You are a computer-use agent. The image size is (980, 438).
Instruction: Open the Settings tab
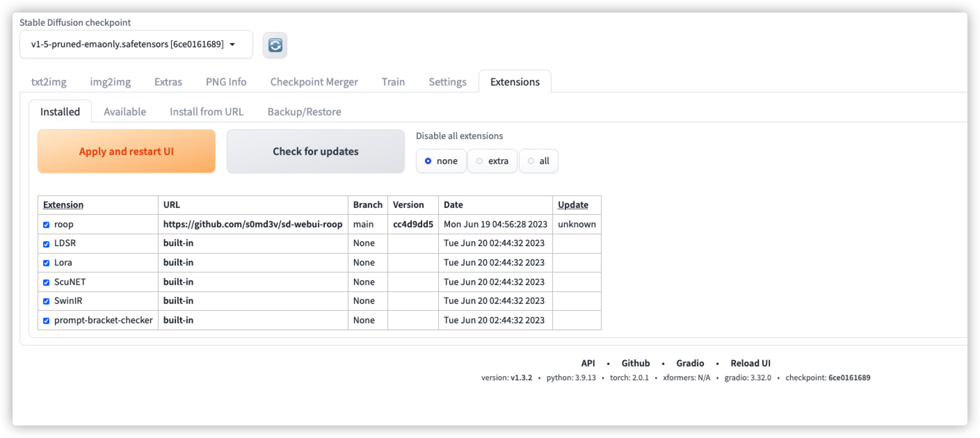click(447, 82)
